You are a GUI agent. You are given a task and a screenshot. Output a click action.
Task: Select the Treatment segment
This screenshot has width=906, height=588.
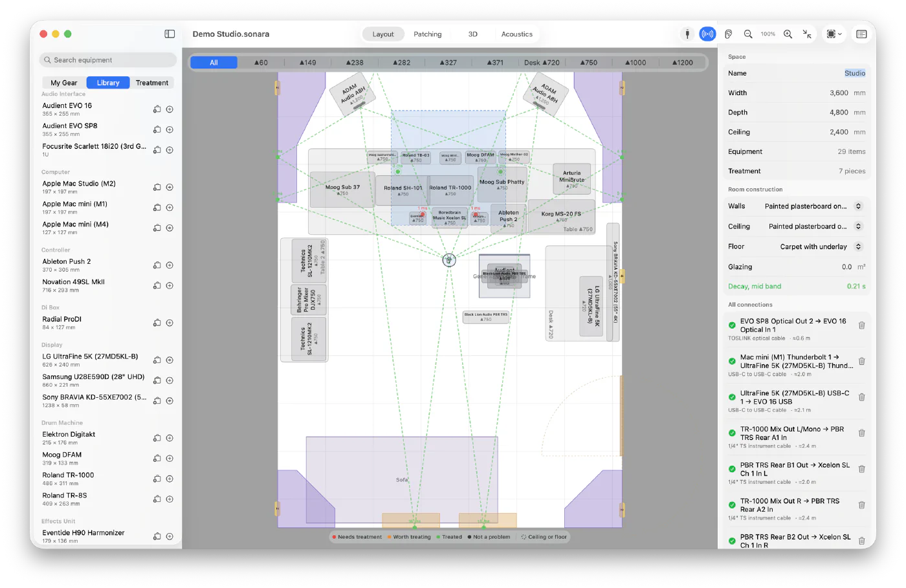point(152,83)
